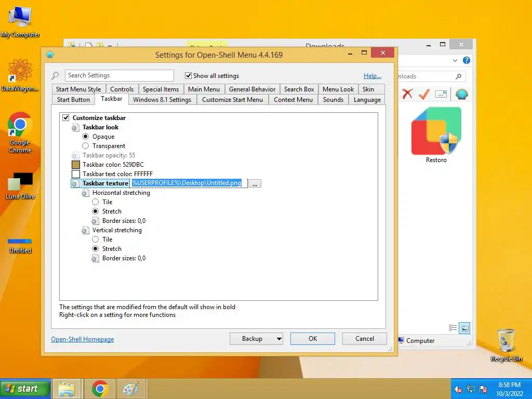Switch to the Language tab
532x399 pixels.
pos(367,100)
